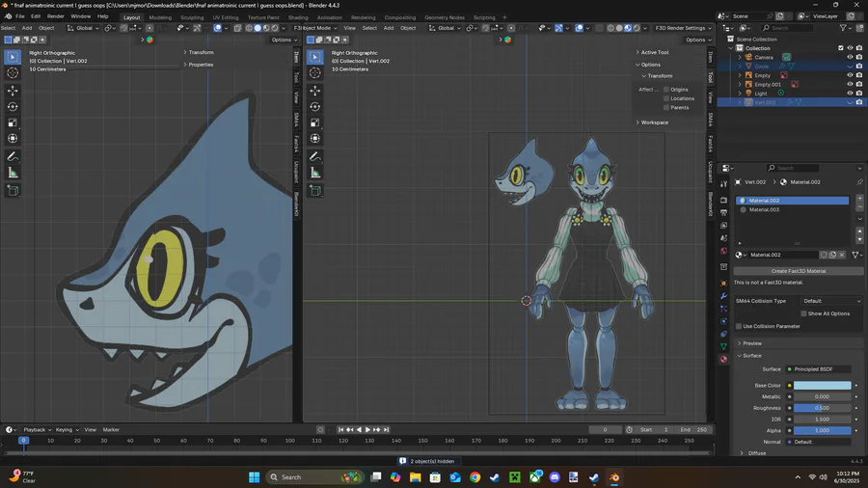Open the Render menu
The height and width of the screenshot is (488, 868).
[x=55, y=16]
